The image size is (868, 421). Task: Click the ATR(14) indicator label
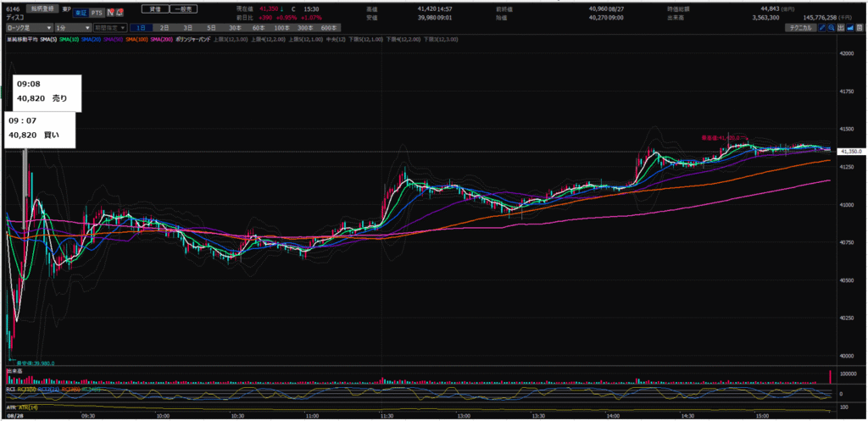coord(26,407)
